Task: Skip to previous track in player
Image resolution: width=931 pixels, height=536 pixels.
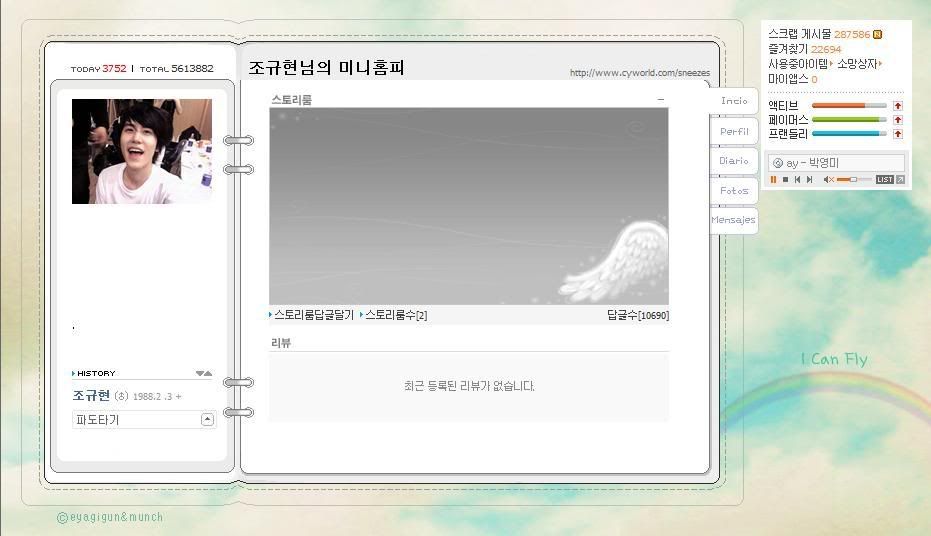Action: coord(797,180)
